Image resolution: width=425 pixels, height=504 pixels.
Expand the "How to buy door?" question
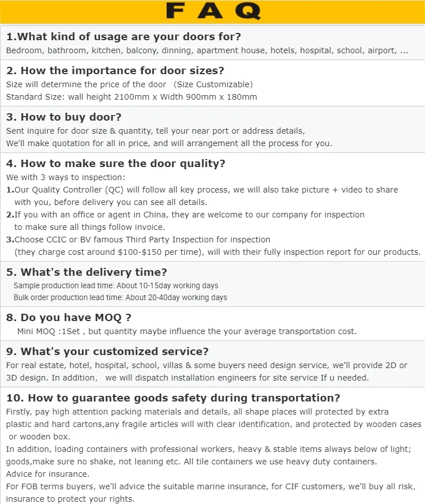[x=64, y=117]
